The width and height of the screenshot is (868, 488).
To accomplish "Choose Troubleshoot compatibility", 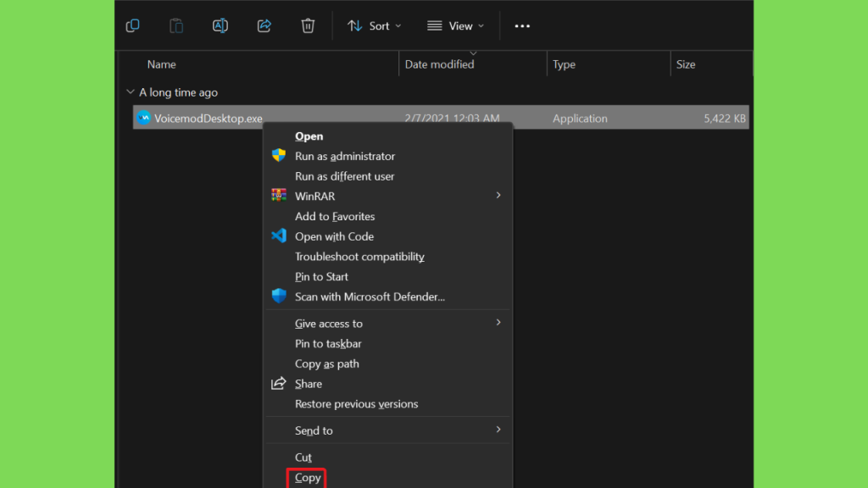I will click(359, 257).
